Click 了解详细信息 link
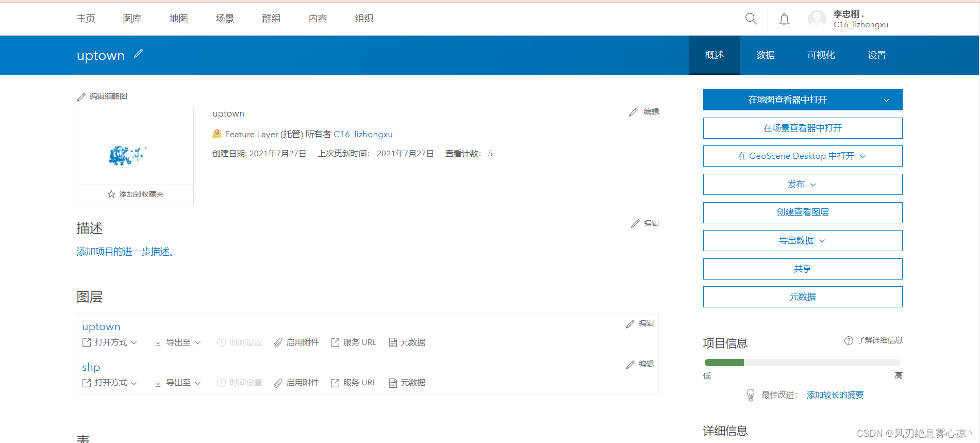Screen dimensions: 980x443 tap(879, 340)
